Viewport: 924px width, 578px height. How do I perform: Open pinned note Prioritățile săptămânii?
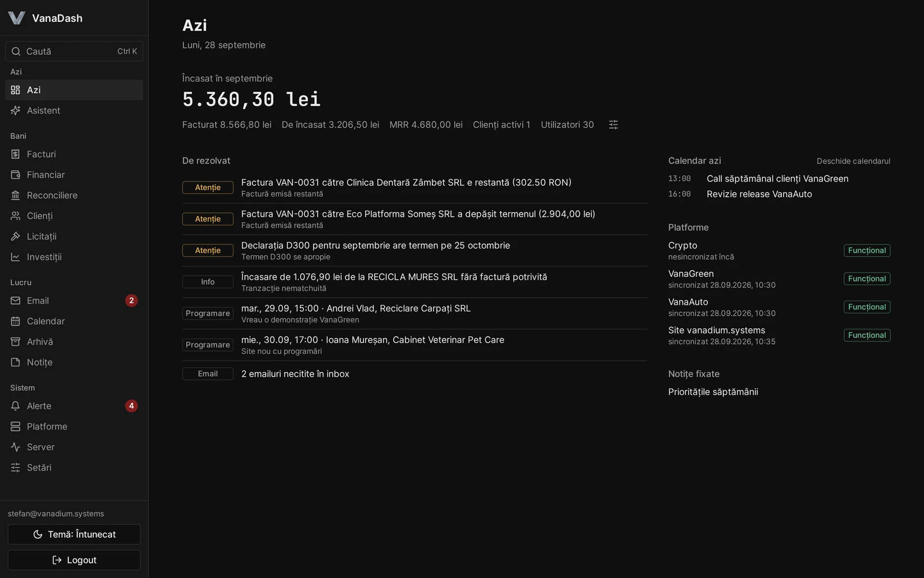(x=713, y=392)
